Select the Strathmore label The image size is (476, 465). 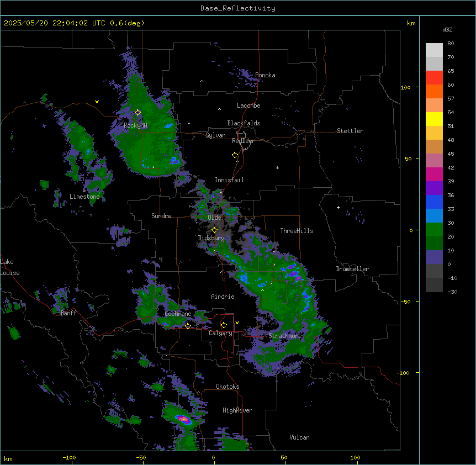pyautogui.click(x=285, y=336)
